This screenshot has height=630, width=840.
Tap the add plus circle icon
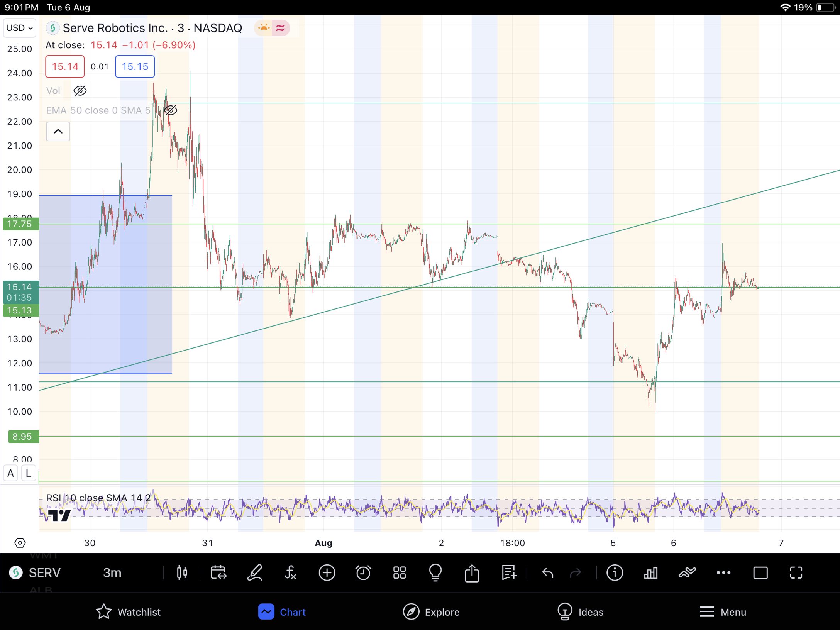[327, 573]
